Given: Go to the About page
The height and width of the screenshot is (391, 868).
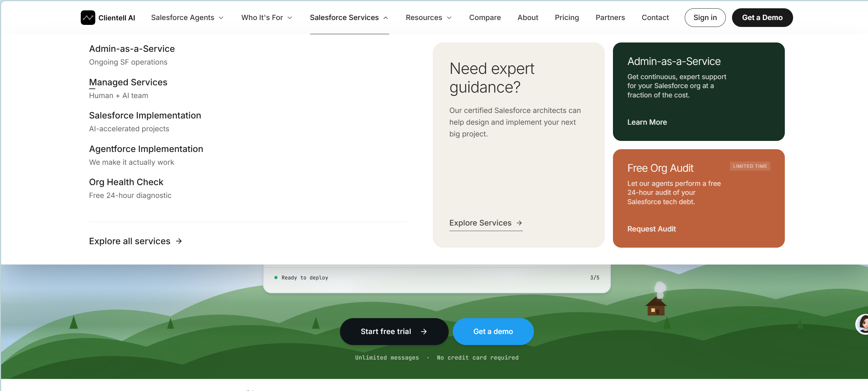Looking at the screenshot, I should pyautogui.click(x=528, y=18).
